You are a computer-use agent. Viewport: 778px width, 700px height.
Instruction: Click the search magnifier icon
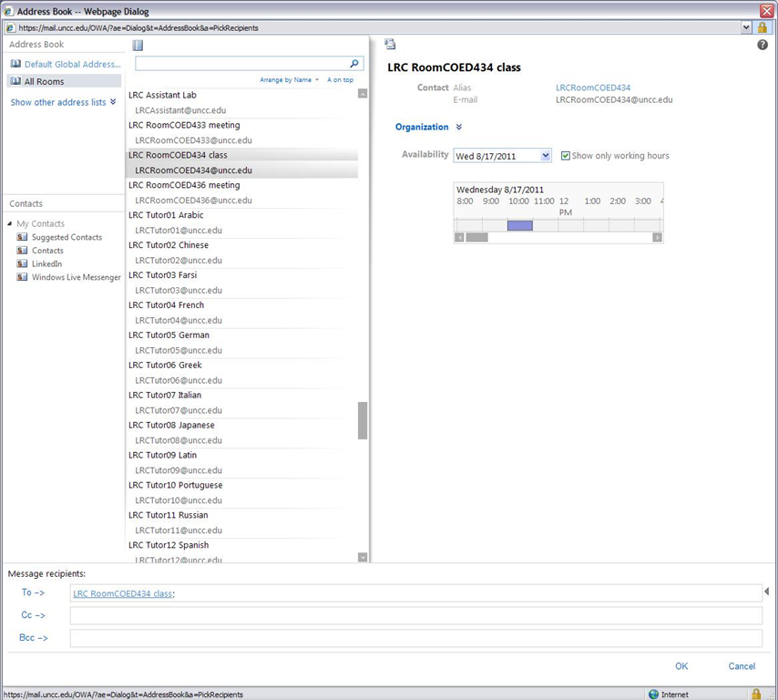click(x=354, y=64)
